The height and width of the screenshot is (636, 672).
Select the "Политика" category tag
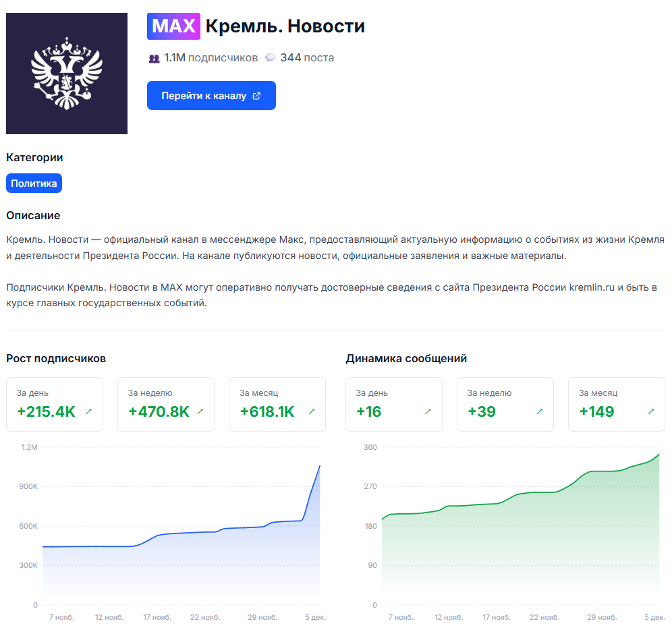point(34,183)
